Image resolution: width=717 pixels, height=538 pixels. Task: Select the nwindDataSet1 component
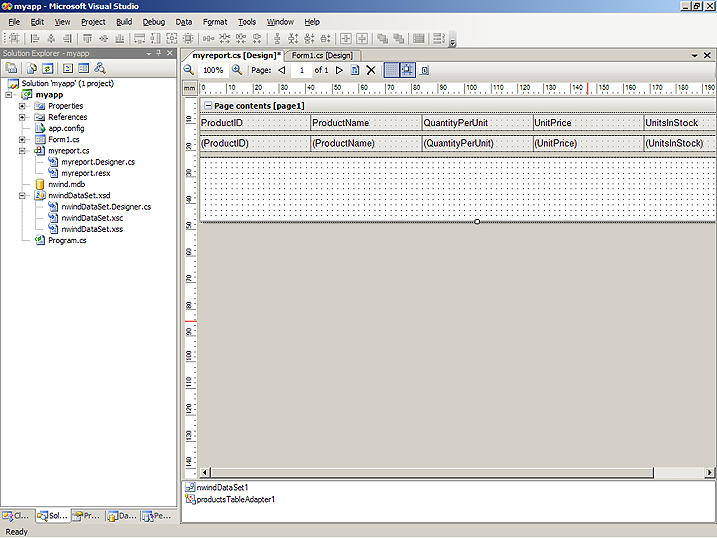(217, 487)
